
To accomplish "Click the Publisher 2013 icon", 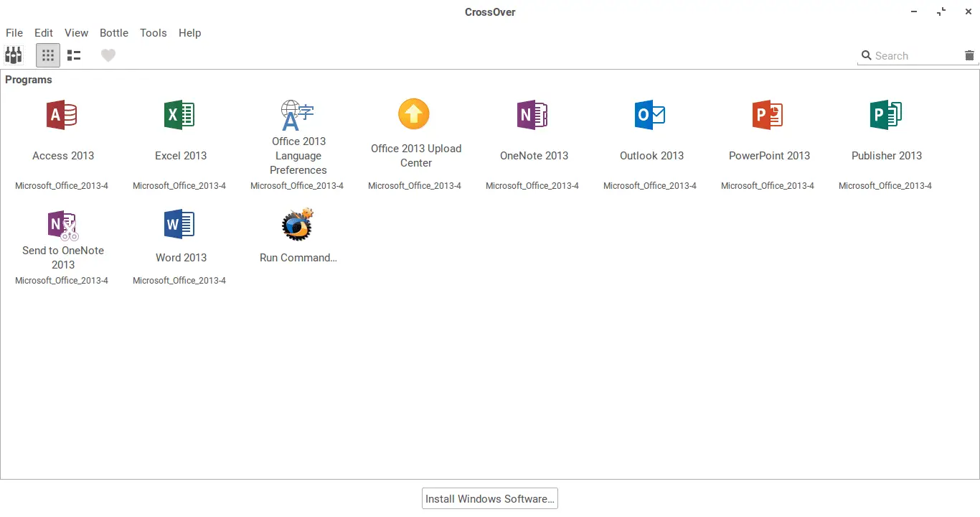I will [886, 115].
